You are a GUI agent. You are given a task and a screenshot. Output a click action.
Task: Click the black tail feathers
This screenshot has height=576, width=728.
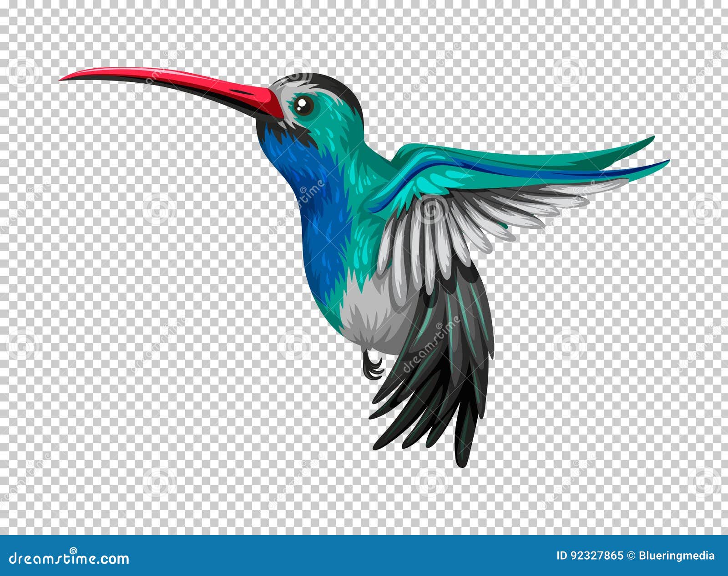coord(432,409)
